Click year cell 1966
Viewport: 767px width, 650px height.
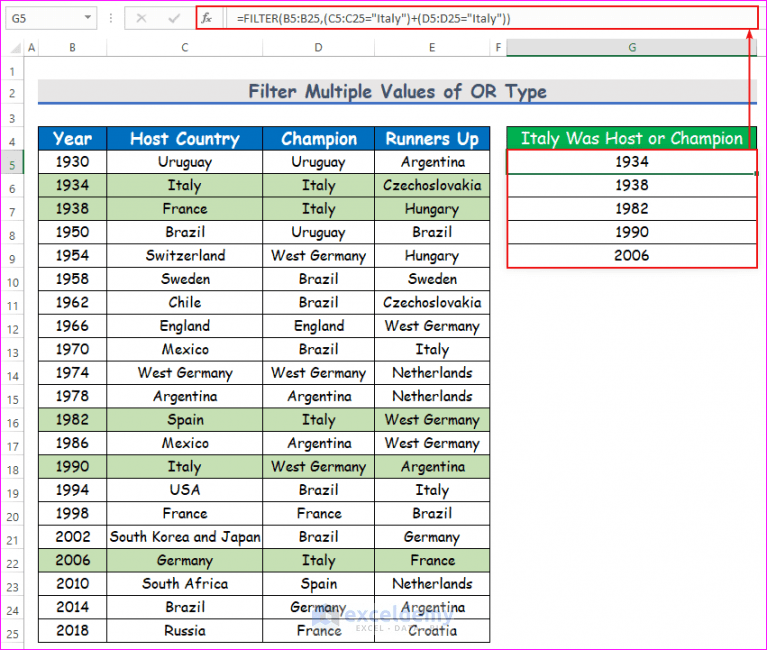(72, 326)
